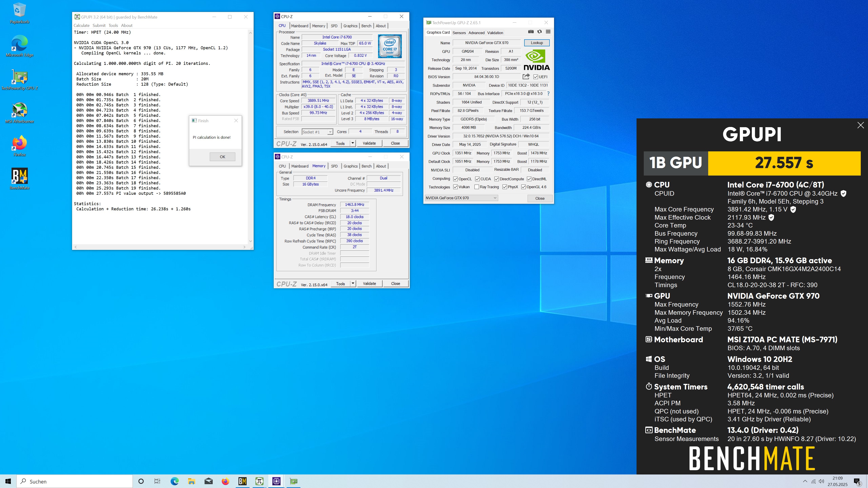Screen dimensions: 868x488
Task: Open the Papierkorb desktop icon
Action: click(x=19, y=14)
